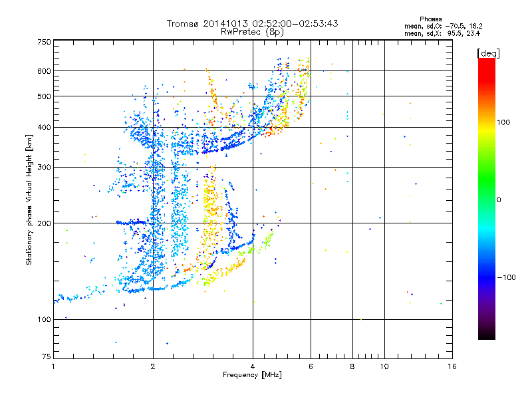
Task: Click the 'RwPretec (8p)' subtitle
Action: pyautogui.click(x=252, y=32)
